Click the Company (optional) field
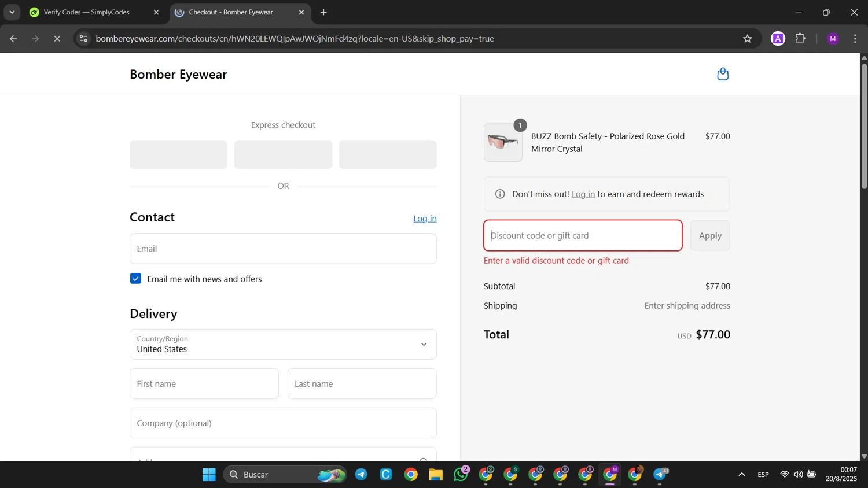868x488 pixels. pyautogui.click(x=283, y=423)
